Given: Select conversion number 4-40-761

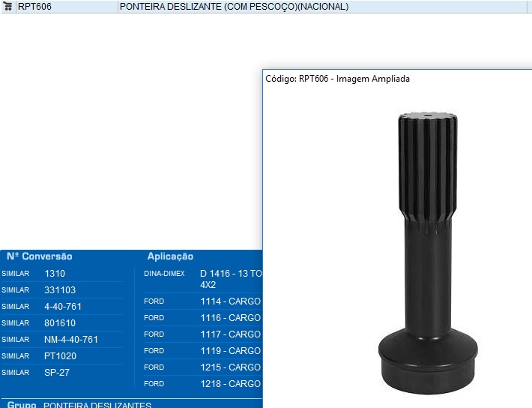Looking at the screenshot, I should click(63, 307).
